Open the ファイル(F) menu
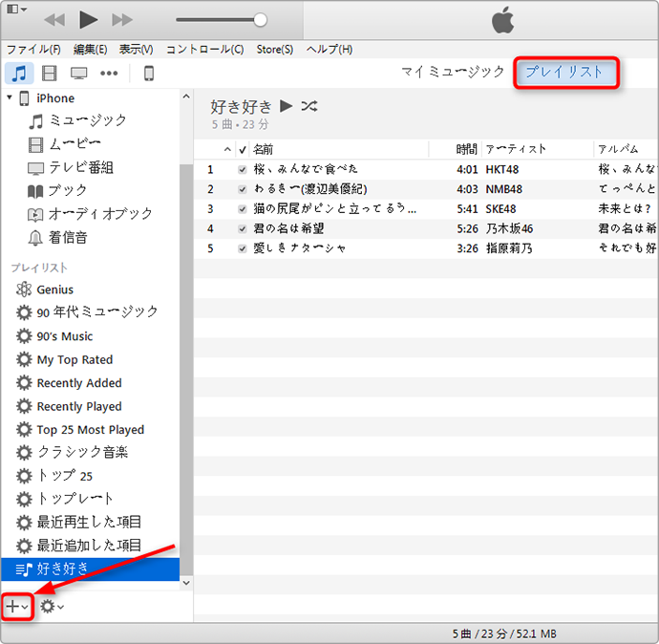Viewport: 659px width, 644px height. (33, 50)
